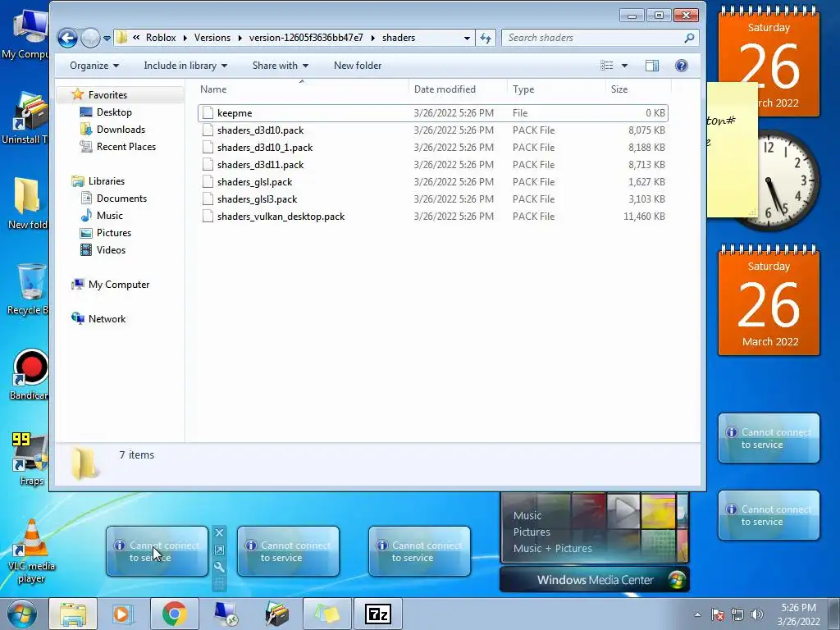Select My Computer in navigation pane
This screenshot has width=840, height=630.
coord(111,285)
